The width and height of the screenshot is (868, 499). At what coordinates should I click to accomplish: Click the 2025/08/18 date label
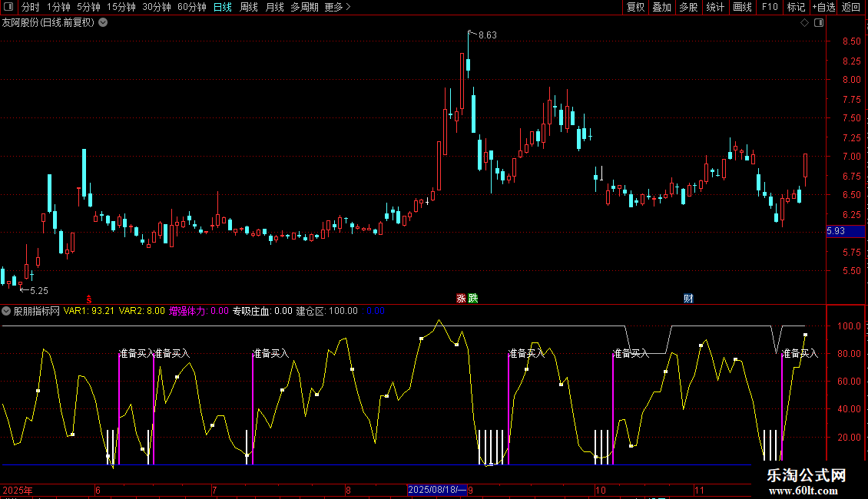tap(437, 490)
